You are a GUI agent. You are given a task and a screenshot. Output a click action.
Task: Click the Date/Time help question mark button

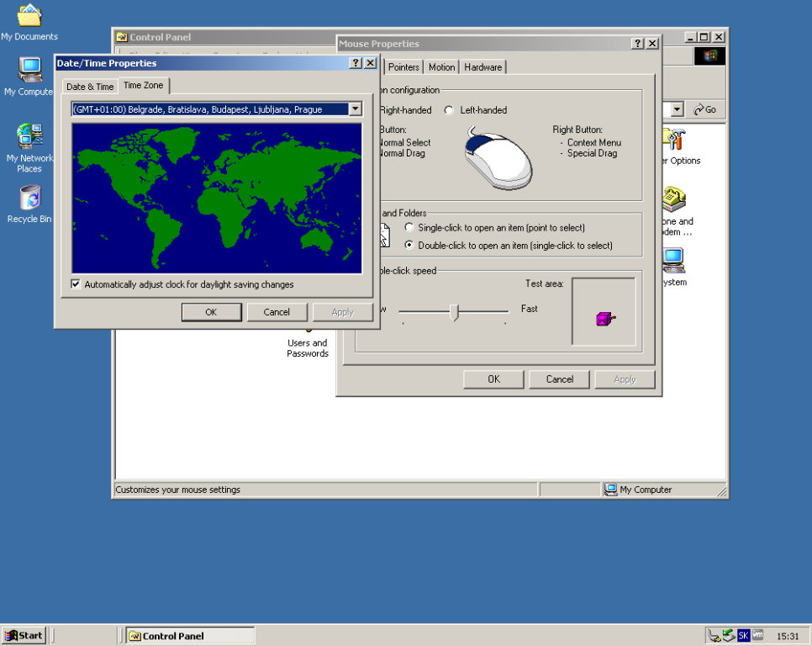click(x=356, y=63)
